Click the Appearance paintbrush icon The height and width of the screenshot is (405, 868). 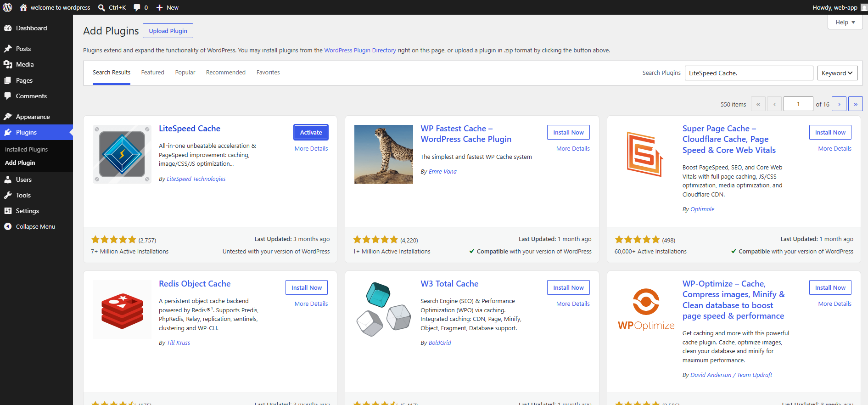8,117
